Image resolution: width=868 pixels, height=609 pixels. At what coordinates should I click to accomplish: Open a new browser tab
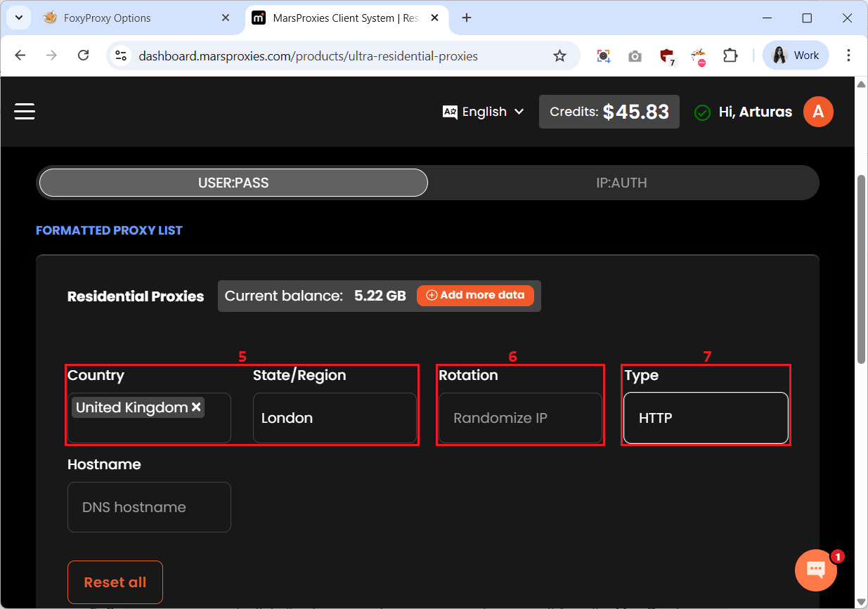pos(467,18)
